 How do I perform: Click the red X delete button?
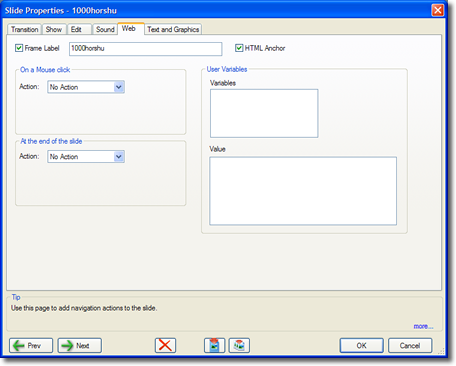tap(165, 345)
